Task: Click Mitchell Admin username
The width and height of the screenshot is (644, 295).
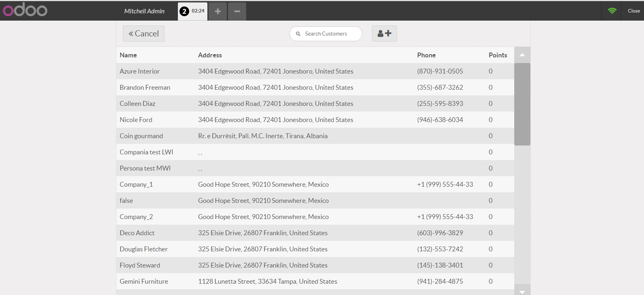Action: tap(144, 11)
